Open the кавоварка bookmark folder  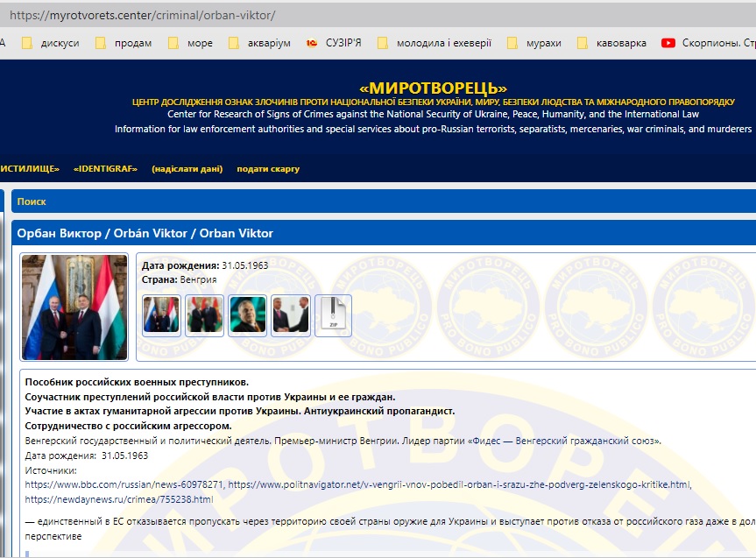pos(611,44)
